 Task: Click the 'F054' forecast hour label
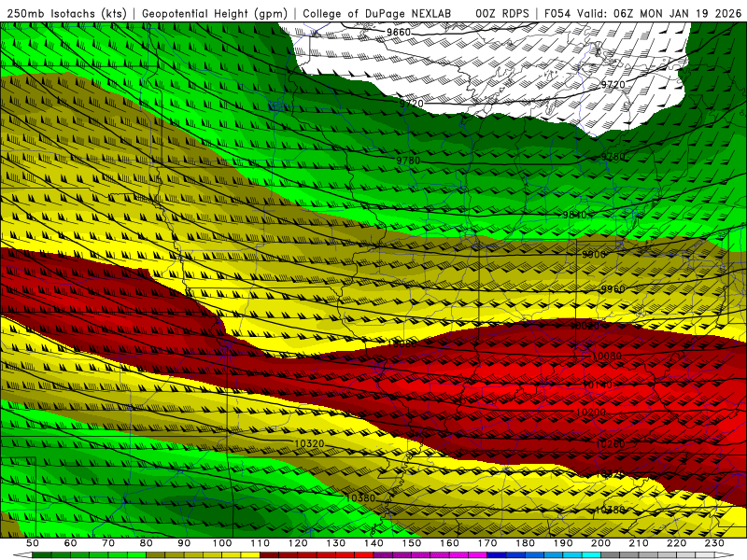(558, 13)
